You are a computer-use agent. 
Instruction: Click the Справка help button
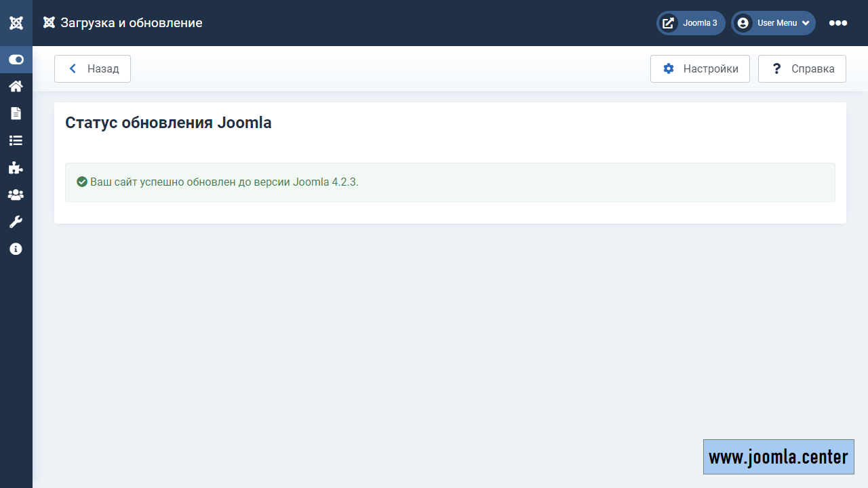802,69
